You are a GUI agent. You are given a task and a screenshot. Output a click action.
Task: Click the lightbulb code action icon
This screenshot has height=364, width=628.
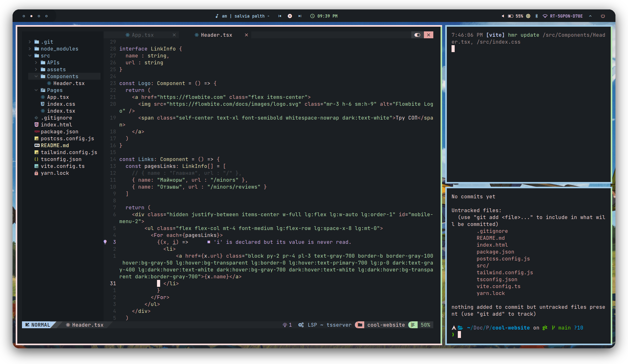tap(105, 242)
